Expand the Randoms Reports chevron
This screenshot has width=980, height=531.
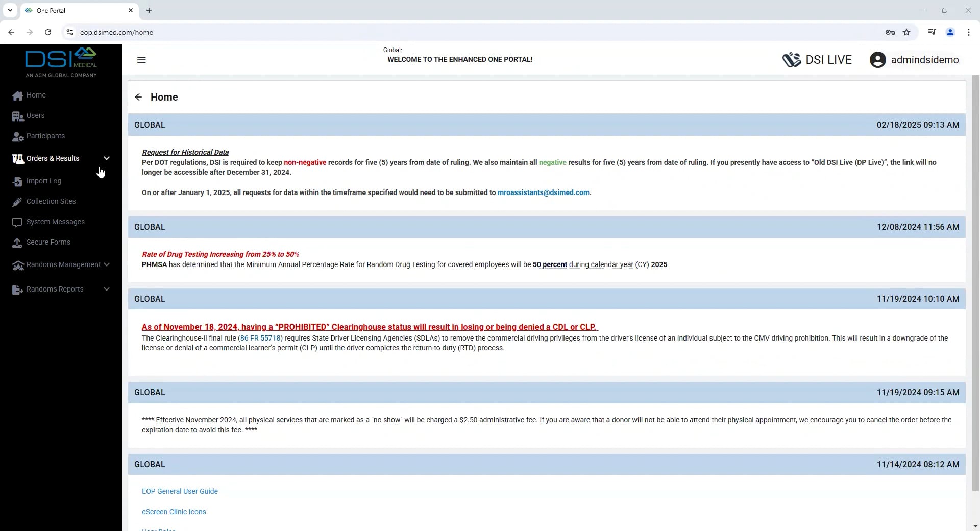[107, 289]
